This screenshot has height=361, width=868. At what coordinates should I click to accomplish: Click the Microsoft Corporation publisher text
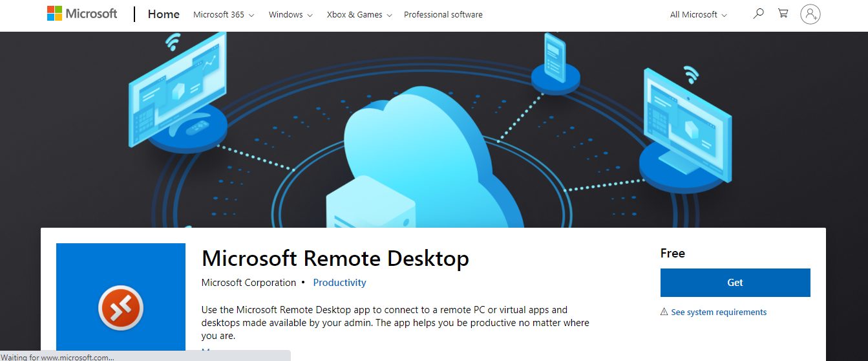click(x=249, y=283)
